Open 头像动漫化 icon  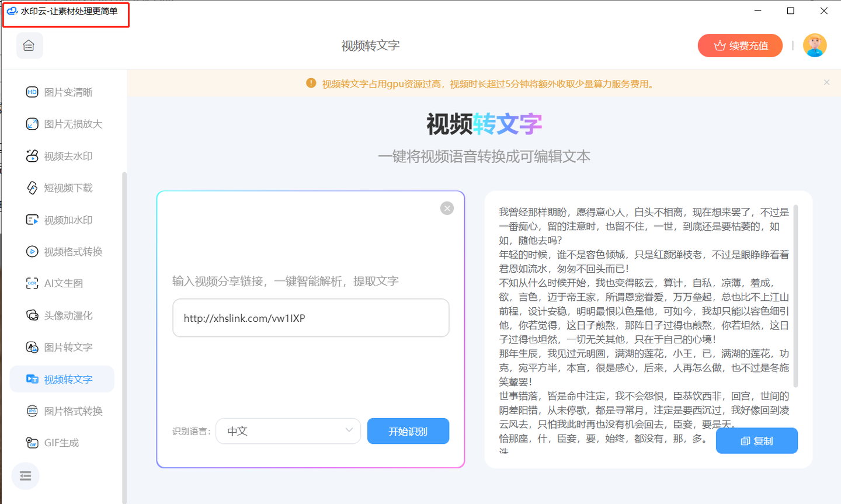pos(32,315)
